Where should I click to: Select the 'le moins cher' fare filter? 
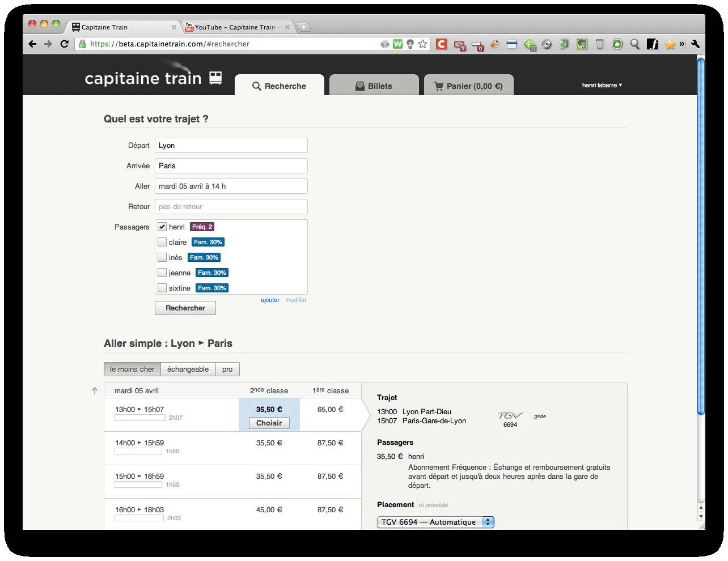(x=132, y=369)
